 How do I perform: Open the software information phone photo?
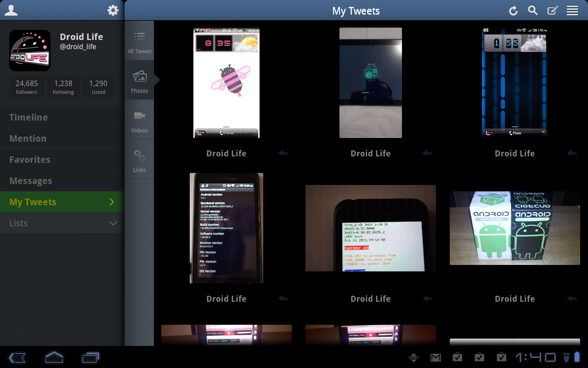click(x=226, y=228)
